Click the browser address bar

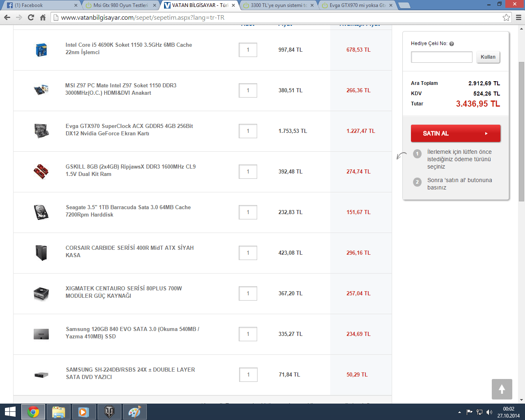click(281, 17)
